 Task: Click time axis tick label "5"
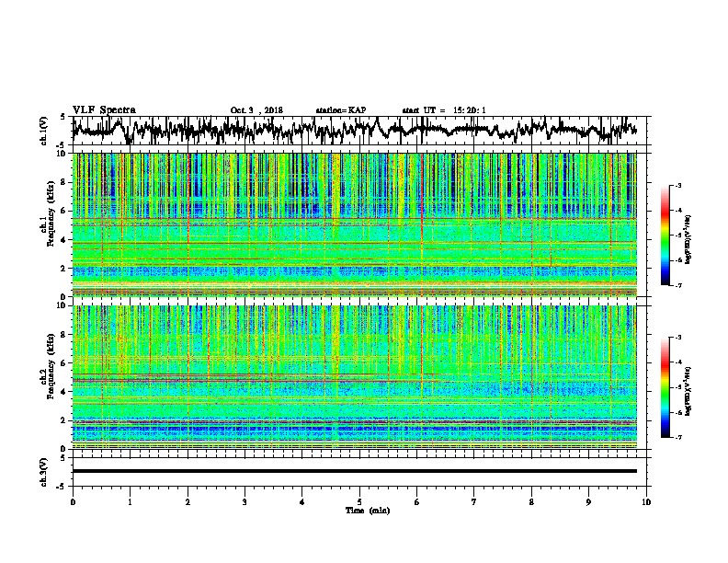(359, 502)
